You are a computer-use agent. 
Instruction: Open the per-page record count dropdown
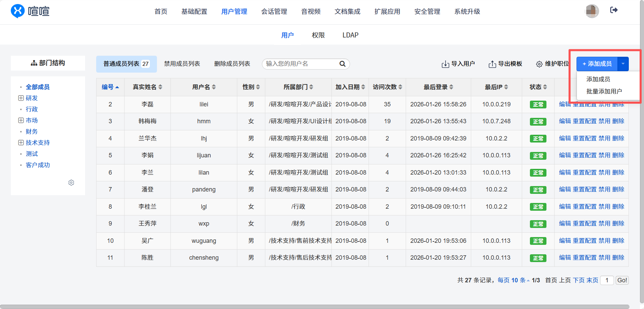(513, 280)
